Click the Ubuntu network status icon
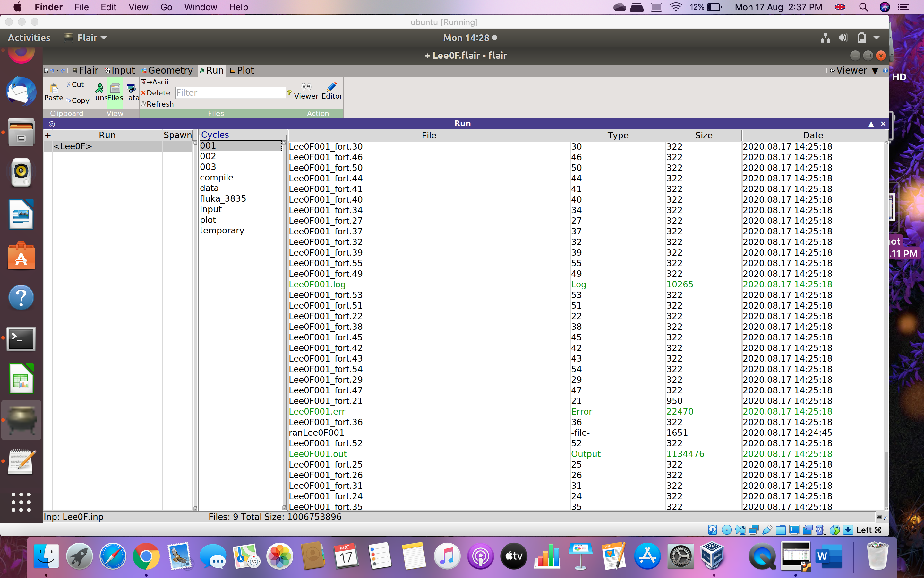 (x=826, y=38)
